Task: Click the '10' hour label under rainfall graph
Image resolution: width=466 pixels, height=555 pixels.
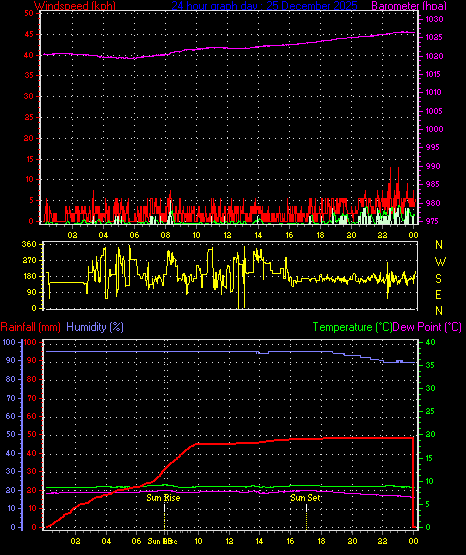Action: coord(198,541)
